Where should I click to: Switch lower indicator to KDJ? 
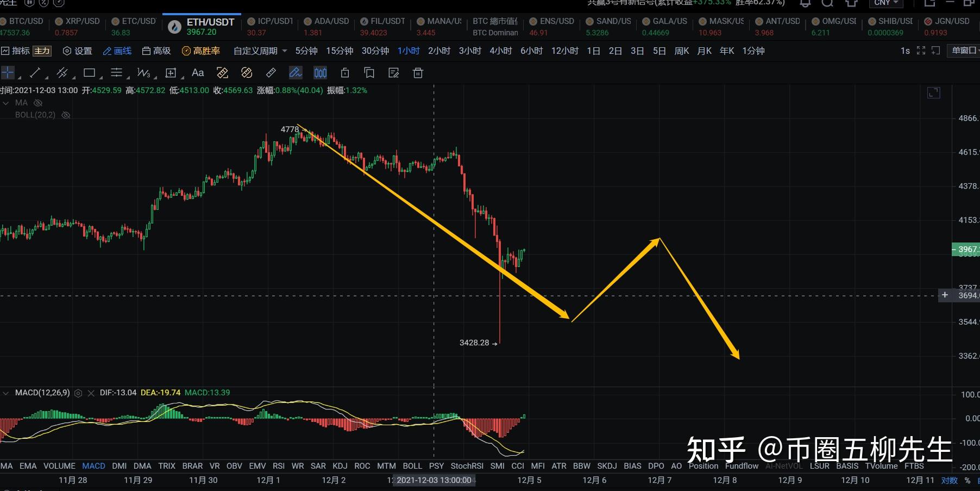coord(340,466)
